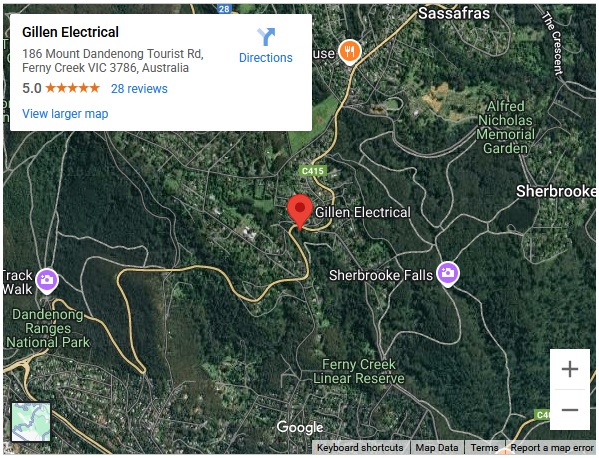Switch map type using layer thumbnail
The height and width of the screenshot is (458, 599).
click(x=31, y=422)
